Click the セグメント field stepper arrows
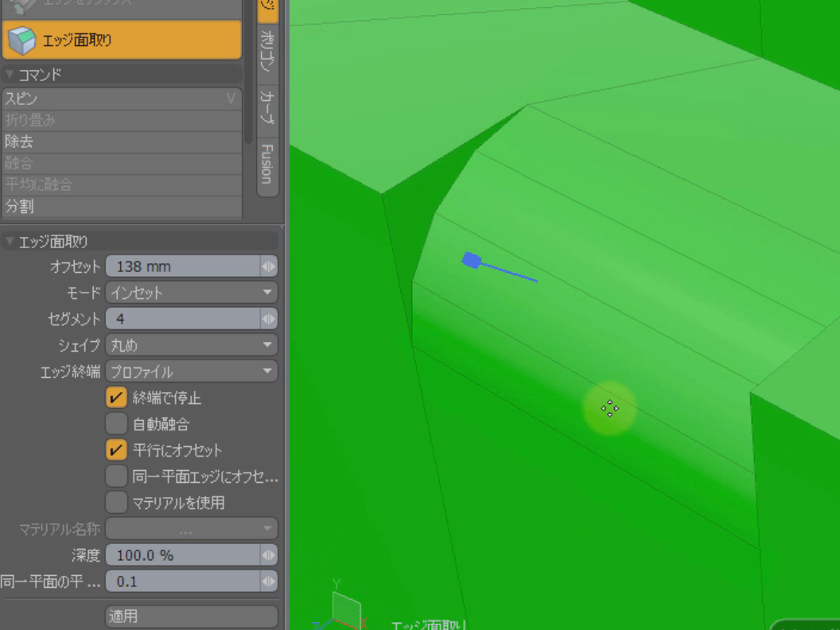This screenshot has width=840, height=630. tap(269, 319)
